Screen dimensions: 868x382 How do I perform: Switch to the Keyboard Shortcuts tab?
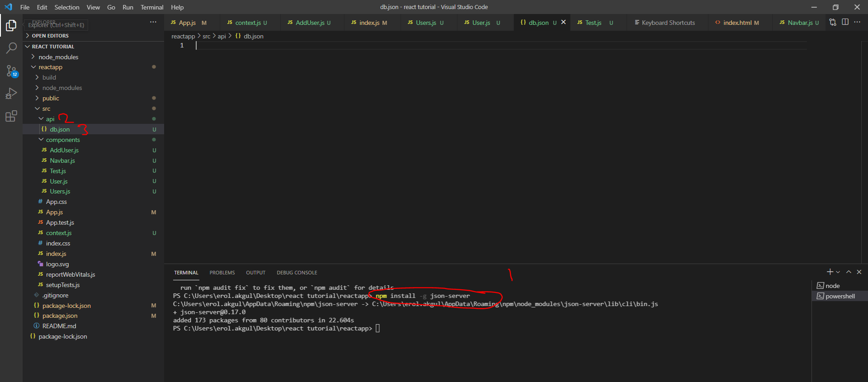click(x=668, y=23)
